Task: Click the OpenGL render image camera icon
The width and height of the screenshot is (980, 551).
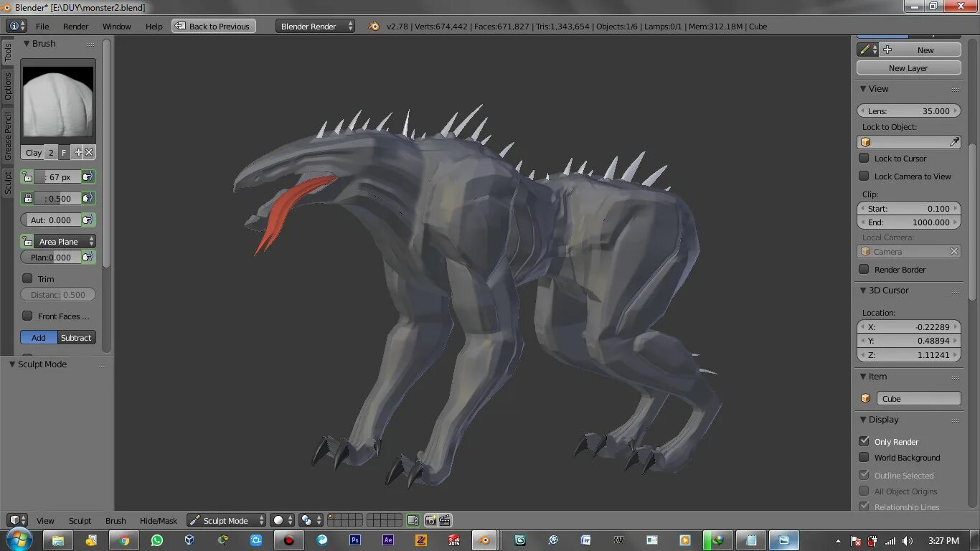Action: (430, 520)
